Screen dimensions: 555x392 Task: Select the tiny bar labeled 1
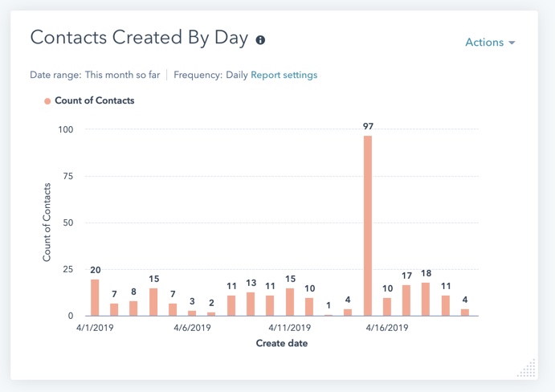[329, 315]
